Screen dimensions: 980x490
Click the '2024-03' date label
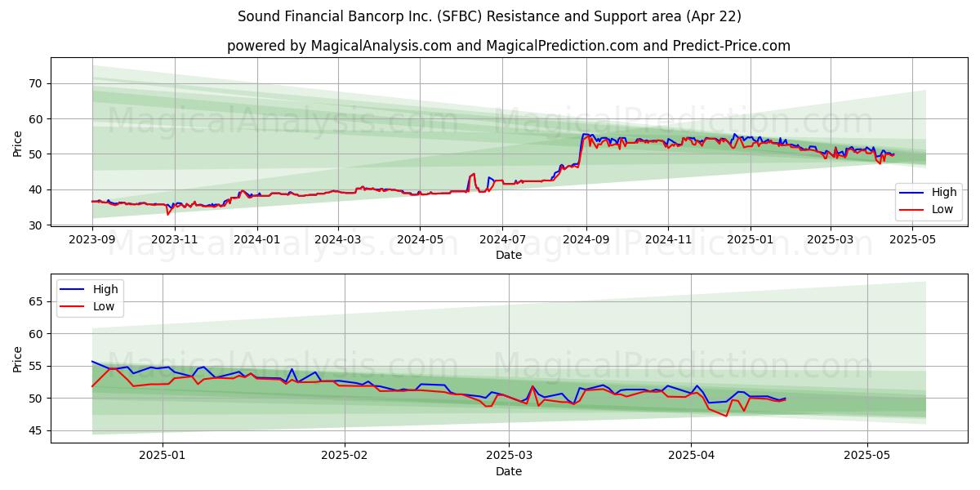(338, 239)
